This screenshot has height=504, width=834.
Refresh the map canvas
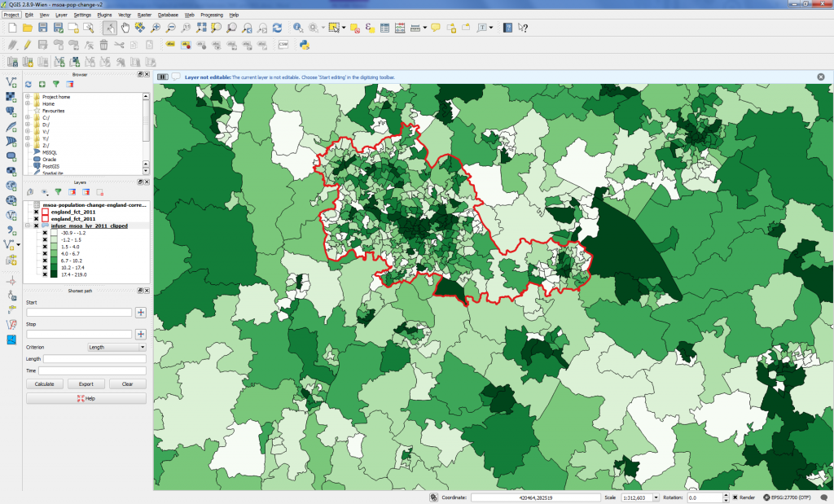(x=277, y=28)
